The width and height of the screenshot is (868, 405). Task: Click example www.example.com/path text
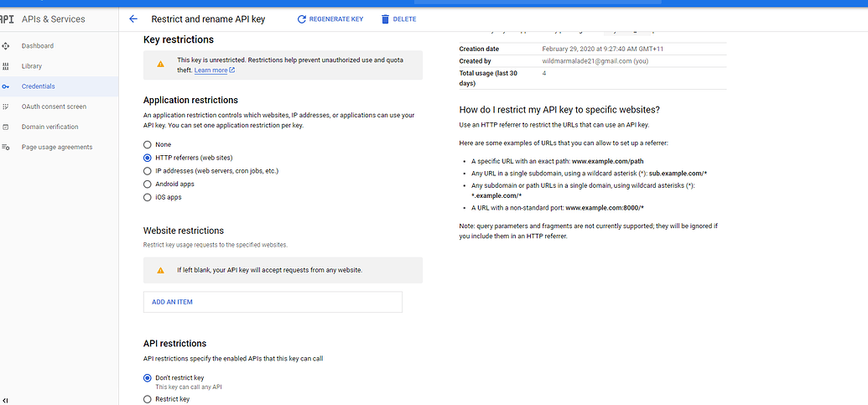pyautogui.click(x=608, y=162)
